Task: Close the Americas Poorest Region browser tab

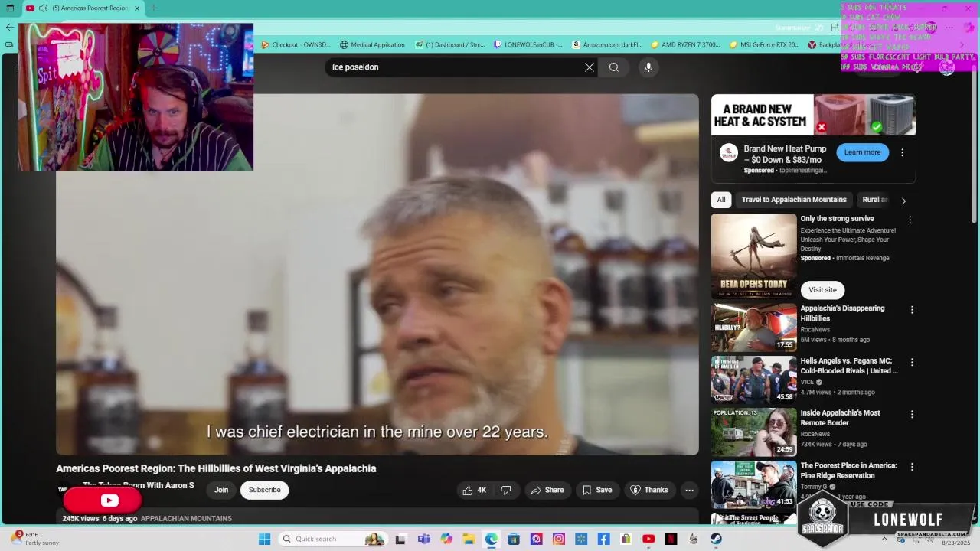Action: 138,8
